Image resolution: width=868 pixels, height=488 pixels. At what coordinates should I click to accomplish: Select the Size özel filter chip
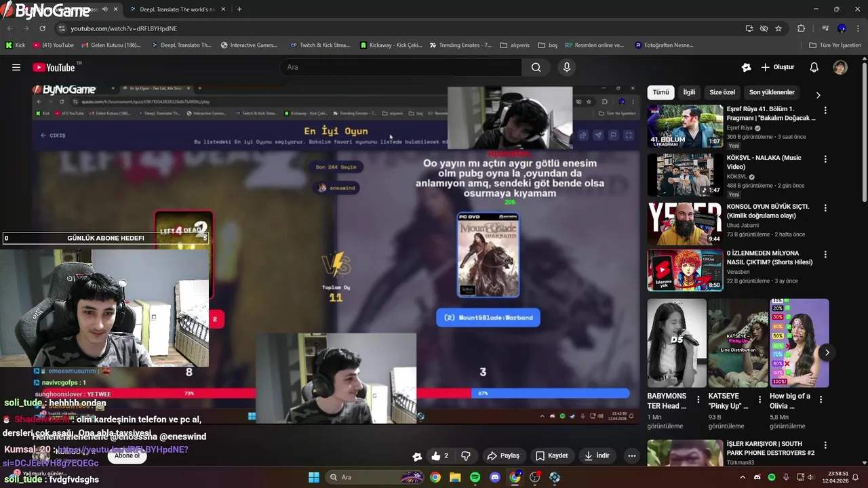coord(722,92)
